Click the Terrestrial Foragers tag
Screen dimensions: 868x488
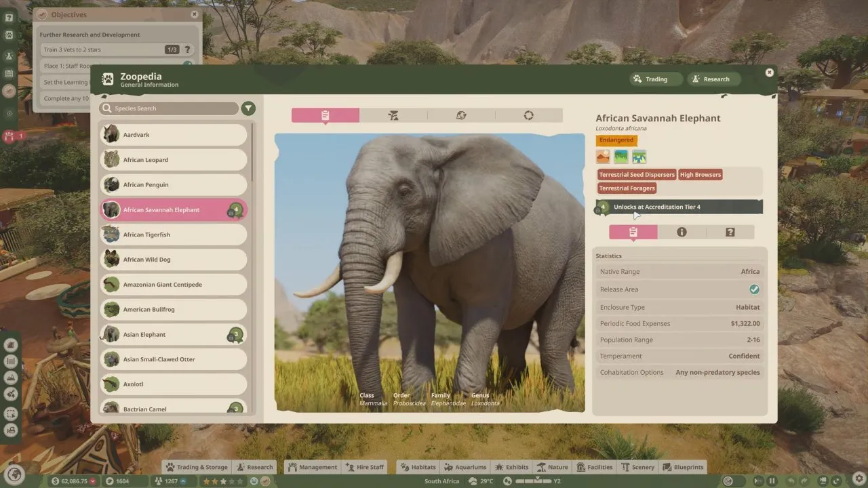pyautogui.click(x=627, y=188)
